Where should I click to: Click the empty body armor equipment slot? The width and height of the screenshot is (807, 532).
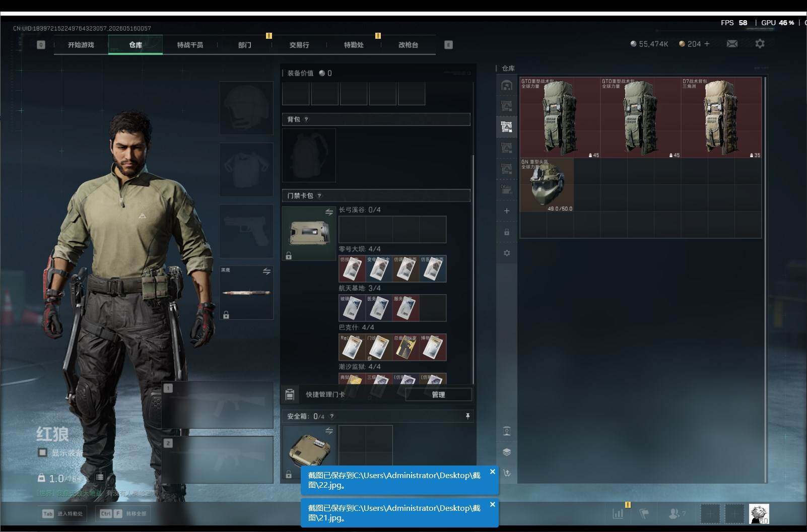[x=246, y=169]
